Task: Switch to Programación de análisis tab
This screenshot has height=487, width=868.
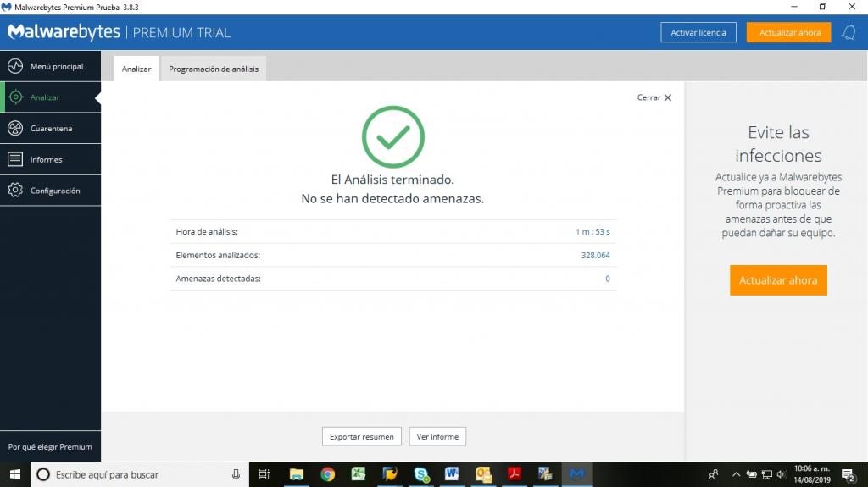Action: [214, 69]
